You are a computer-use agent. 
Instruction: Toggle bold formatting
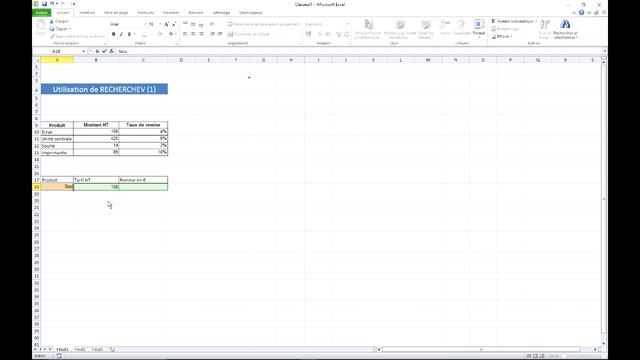[x=113, y=34]
